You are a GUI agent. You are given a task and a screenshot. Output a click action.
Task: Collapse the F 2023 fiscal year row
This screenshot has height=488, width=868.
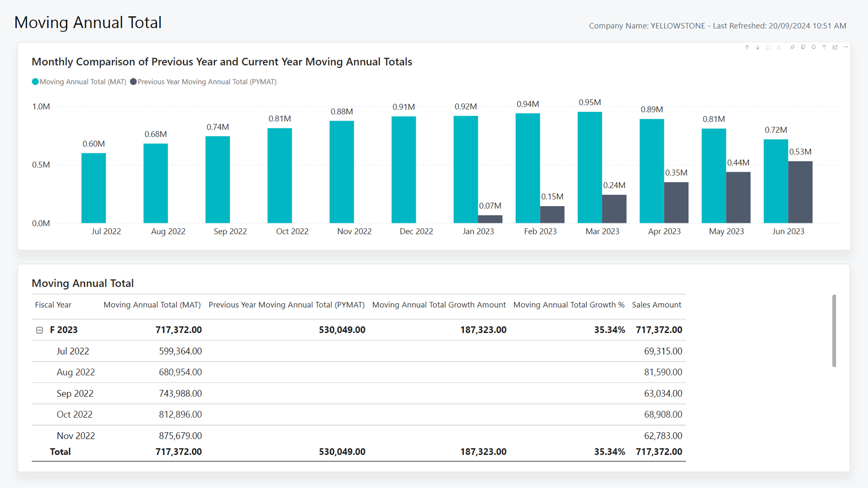click(x=39, y=330)
